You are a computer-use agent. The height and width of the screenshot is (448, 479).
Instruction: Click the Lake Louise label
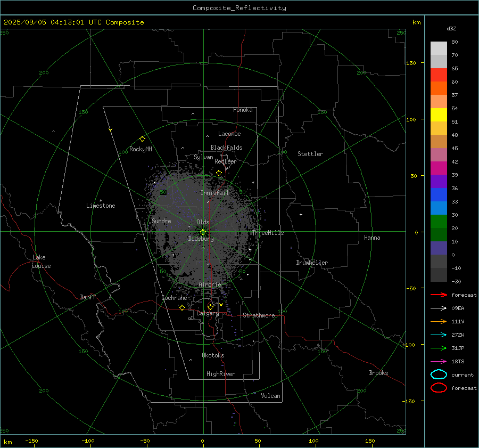pyautogui.click(x=41, y=262)
